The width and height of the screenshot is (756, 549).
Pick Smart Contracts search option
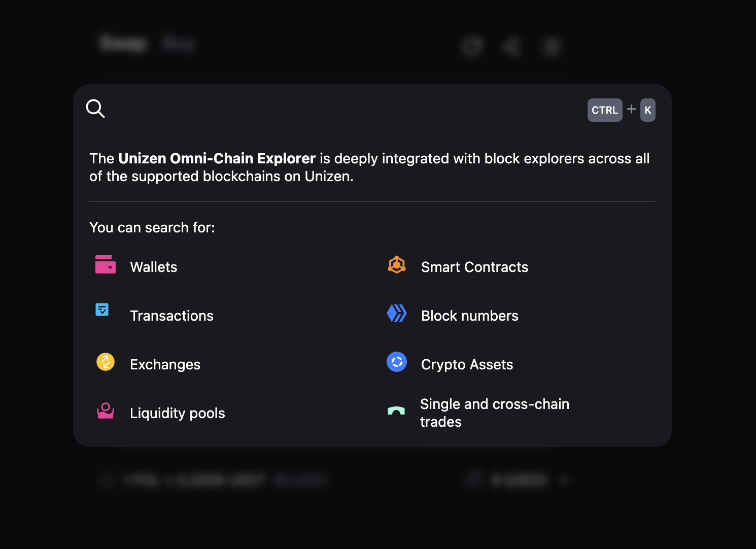tap(474, 267)
